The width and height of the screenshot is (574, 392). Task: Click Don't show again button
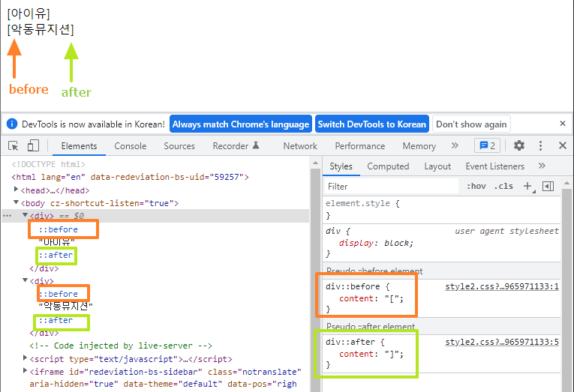471,124
